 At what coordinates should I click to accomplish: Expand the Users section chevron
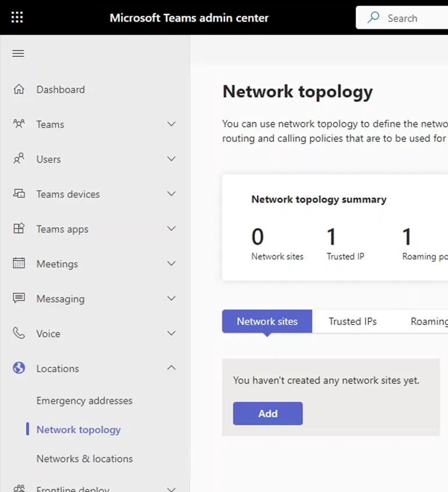click(x=171, y=159)
